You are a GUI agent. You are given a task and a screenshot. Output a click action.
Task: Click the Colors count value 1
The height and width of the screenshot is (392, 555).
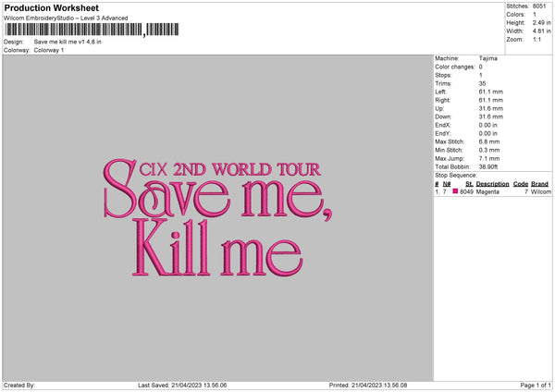[x=534, y=15]
